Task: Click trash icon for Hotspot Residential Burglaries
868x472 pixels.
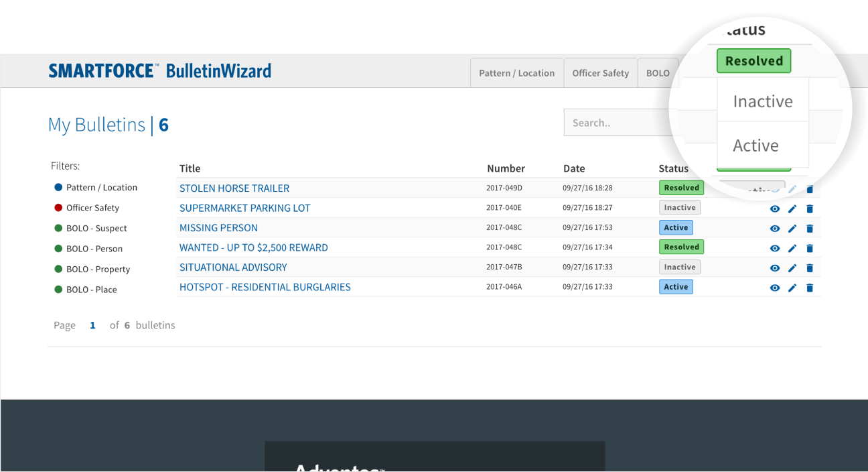Action: coord(810,288)
